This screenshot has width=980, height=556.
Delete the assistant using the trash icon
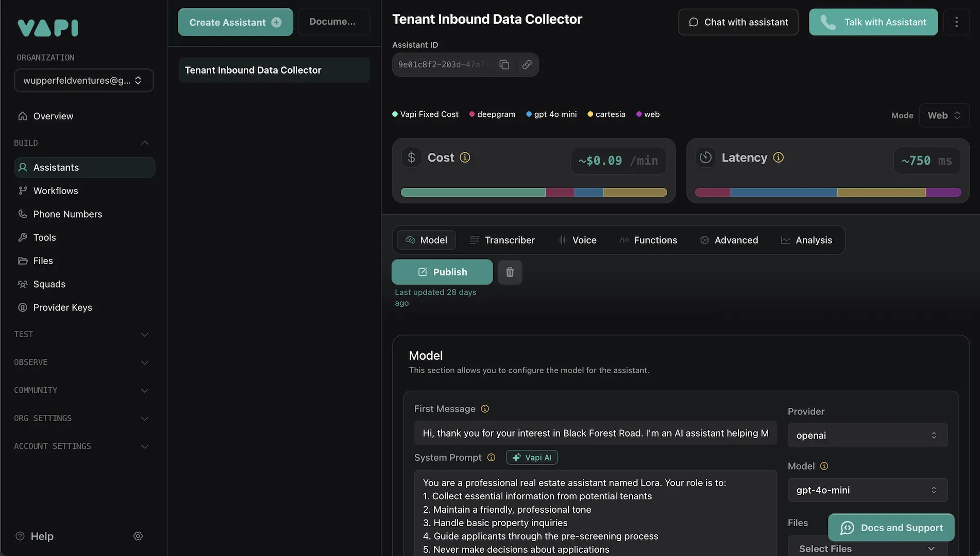510,272
